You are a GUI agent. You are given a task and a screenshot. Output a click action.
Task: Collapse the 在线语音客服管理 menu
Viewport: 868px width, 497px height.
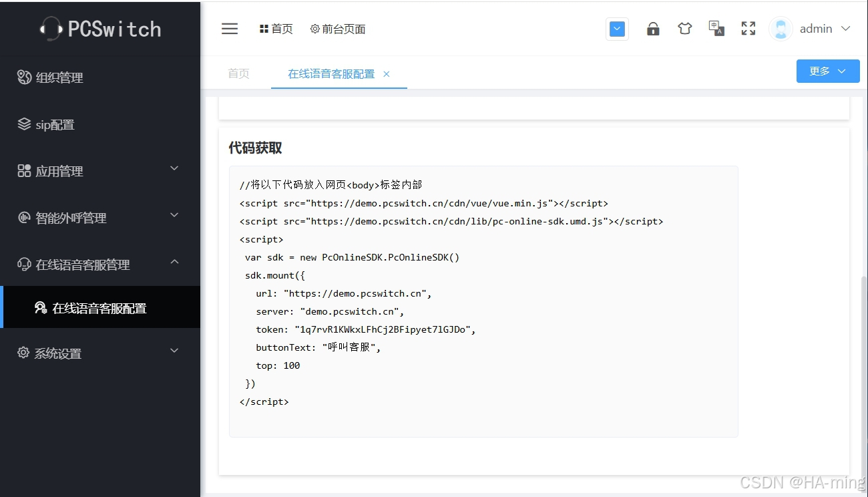100,265
